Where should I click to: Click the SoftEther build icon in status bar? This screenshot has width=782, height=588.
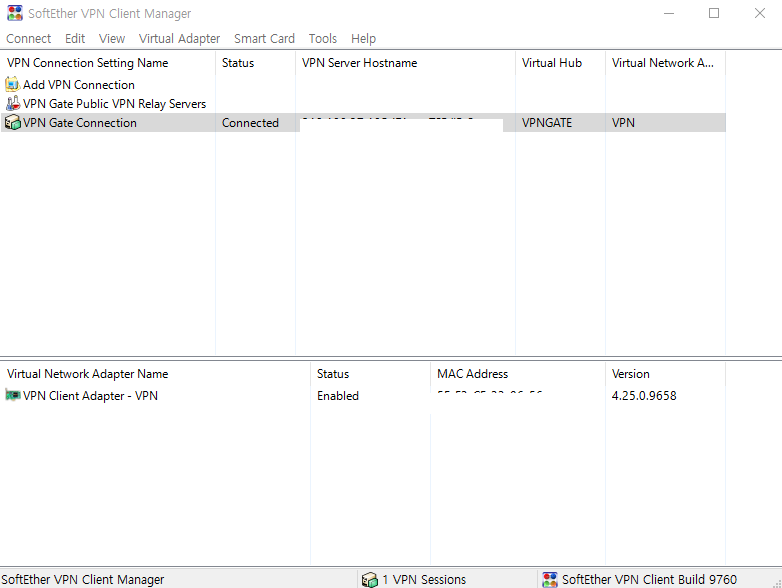550,580
